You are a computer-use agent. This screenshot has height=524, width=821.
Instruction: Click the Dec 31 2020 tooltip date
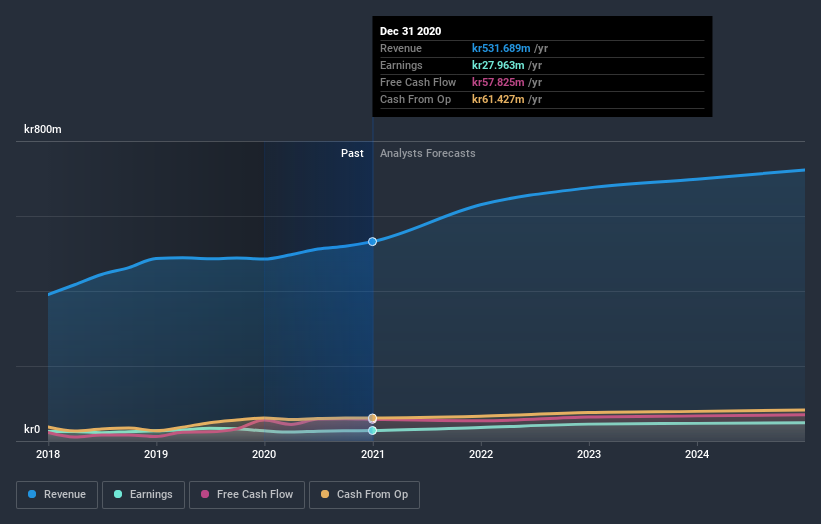(410, 31)
